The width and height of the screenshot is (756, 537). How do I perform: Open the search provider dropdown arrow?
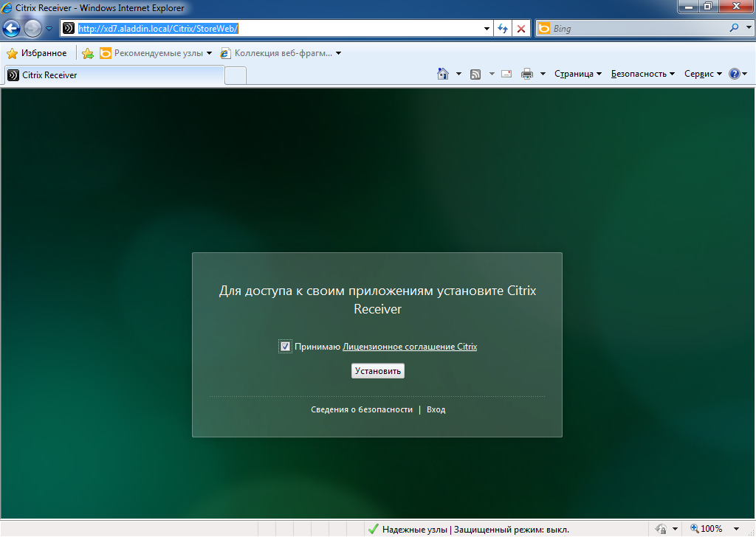(x=749, y=28)
